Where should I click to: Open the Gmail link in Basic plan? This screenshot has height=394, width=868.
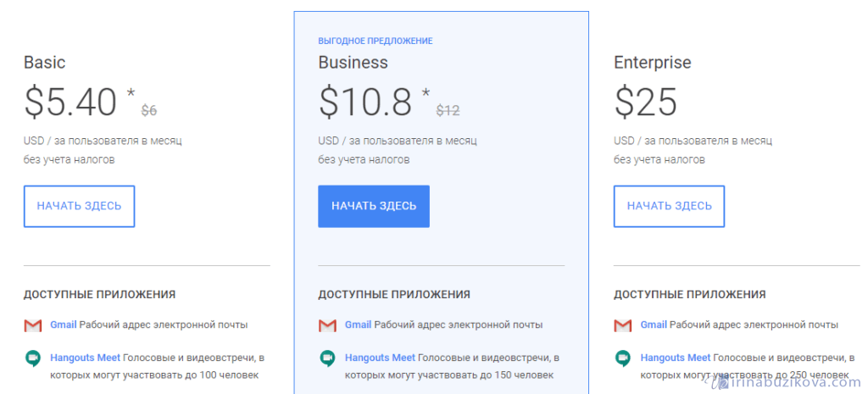tap(63, 325)
